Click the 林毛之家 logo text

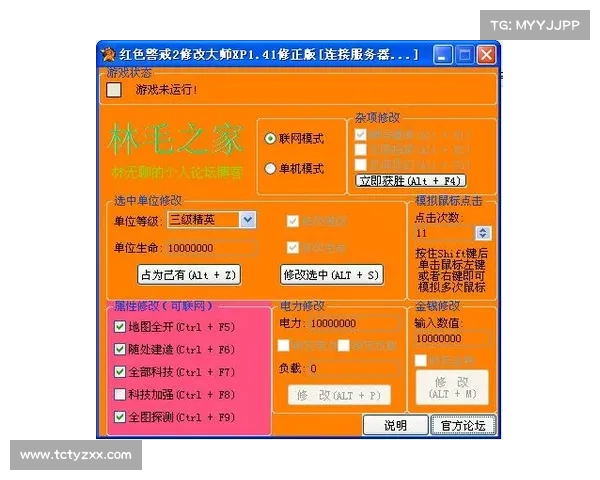[x=176, y=139]
